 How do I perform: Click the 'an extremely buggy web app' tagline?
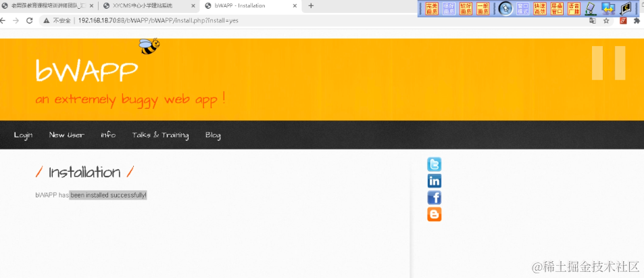[130, 99]
